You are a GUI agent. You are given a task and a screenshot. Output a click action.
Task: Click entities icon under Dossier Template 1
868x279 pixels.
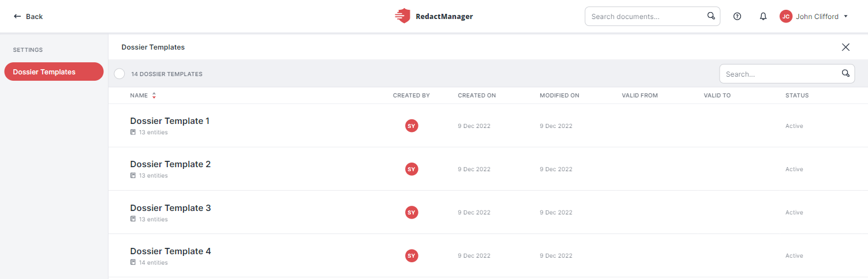point(133,133)
